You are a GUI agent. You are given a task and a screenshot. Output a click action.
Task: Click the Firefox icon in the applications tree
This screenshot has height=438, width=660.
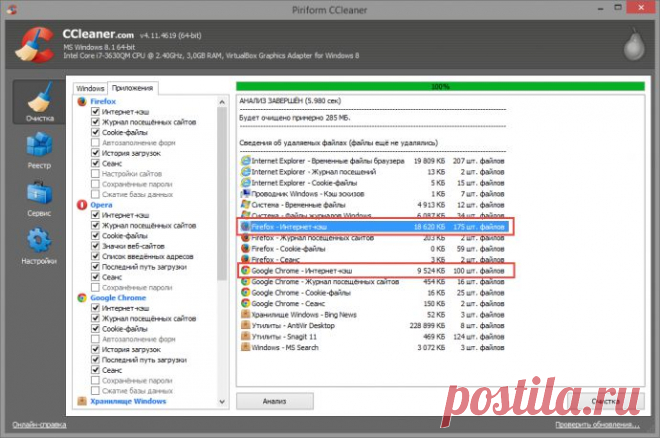[82, 101]
